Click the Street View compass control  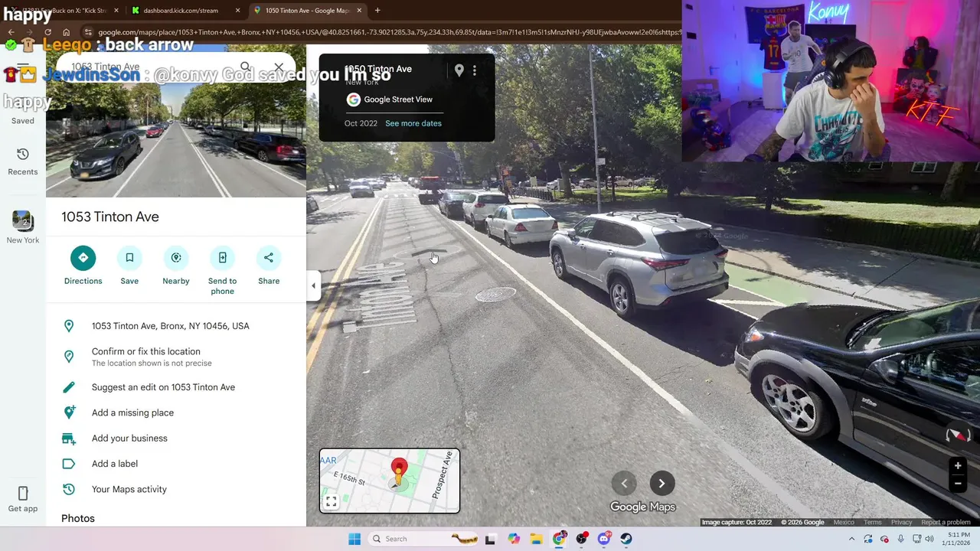pyautogui.click(x=958, y=435)
